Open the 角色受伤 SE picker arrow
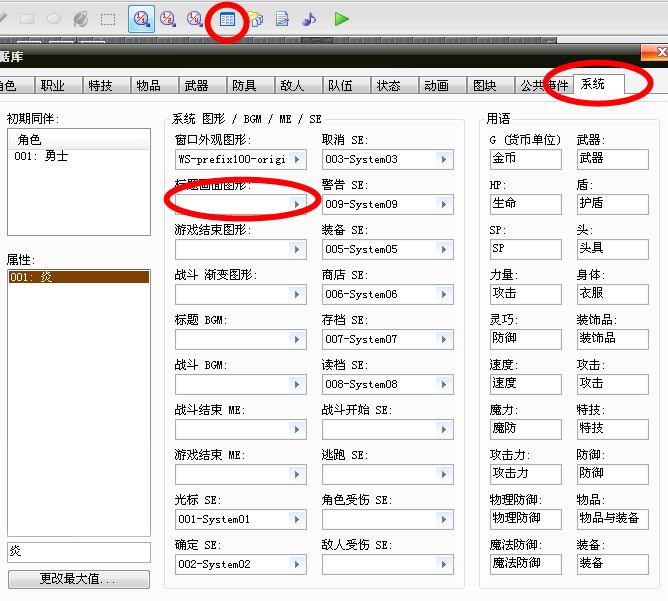668x601 pixels. click(444, 519)
